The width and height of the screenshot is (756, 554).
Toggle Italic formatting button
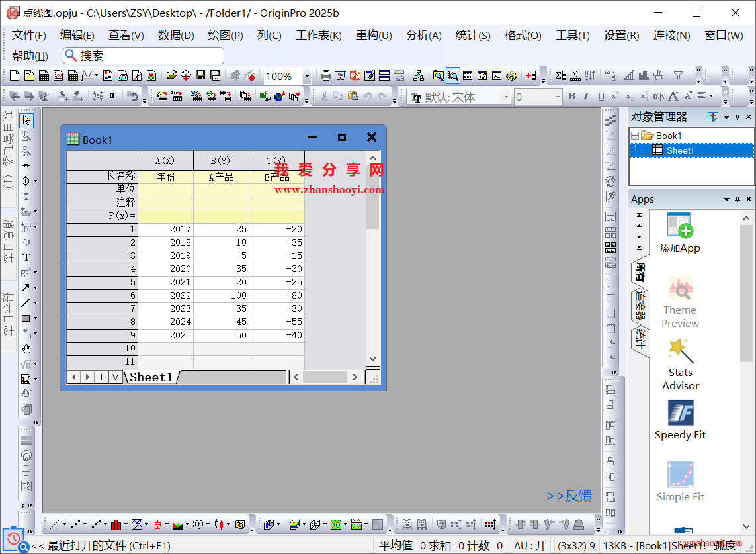[586, 97]
